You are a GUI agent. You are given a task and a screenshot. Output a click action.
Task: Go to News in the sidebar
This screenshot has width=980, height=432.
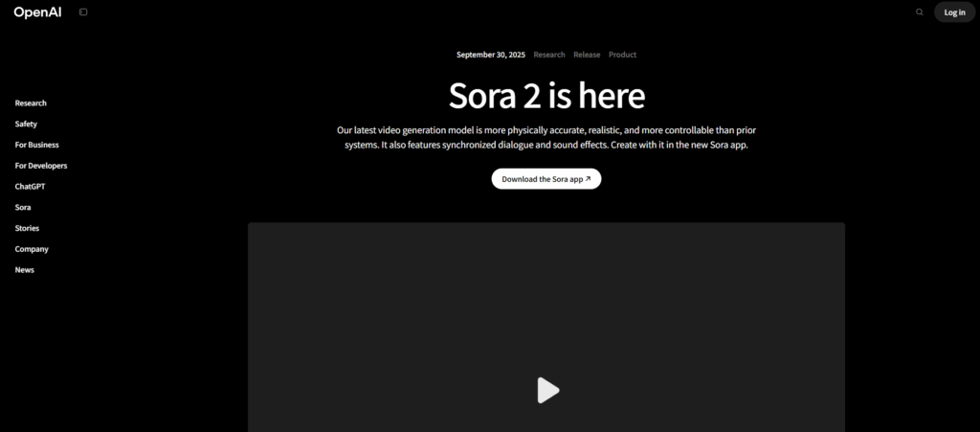click(24, 269)
